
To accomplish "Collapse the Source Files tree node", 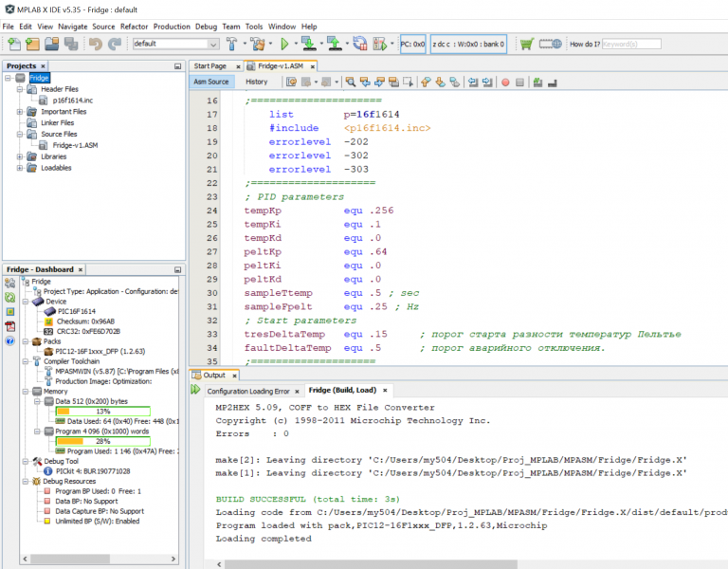I will tap(20, 135).
